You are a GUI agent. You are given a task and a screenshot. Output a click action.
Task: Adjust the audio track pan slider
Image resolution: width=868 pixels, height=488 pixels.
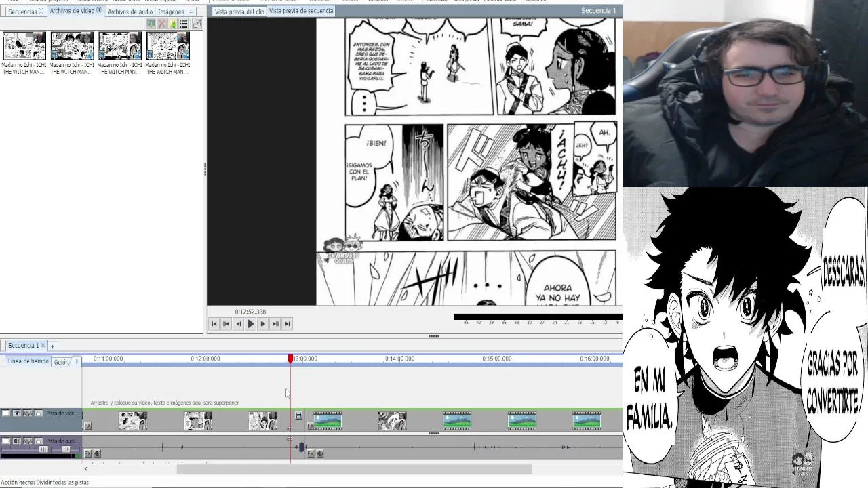point(66,449)
